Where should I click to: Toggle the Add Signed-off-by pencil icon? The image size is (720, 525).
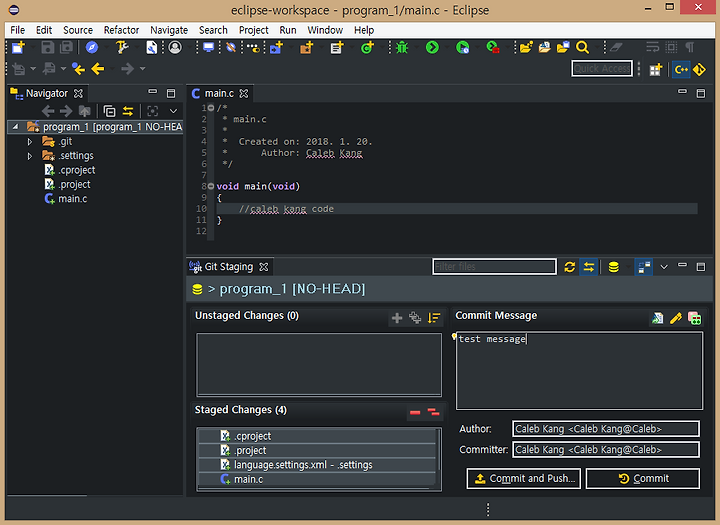pos(675,318)
